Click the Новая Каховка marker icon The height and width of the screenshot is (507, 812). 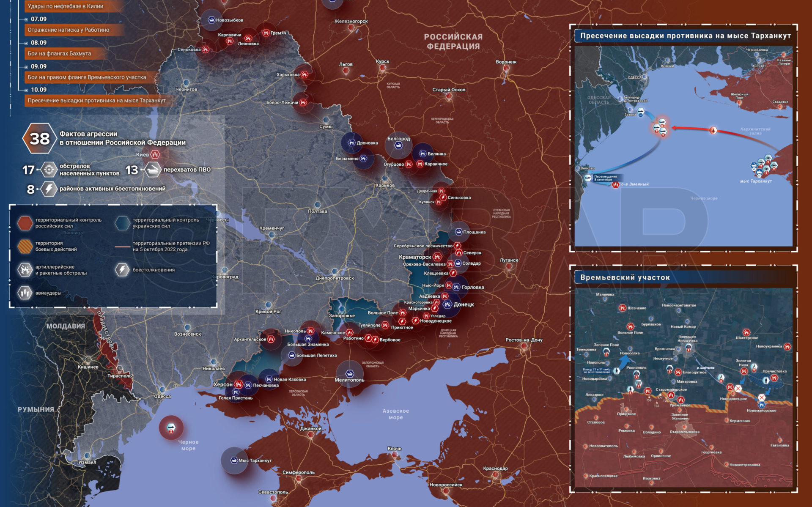pyautogui.click(x=269, y=379)
